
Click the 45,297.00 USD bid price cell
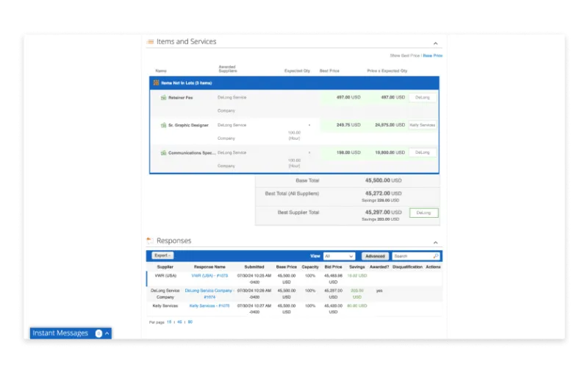pyautogui.click(x=333, y=294)
